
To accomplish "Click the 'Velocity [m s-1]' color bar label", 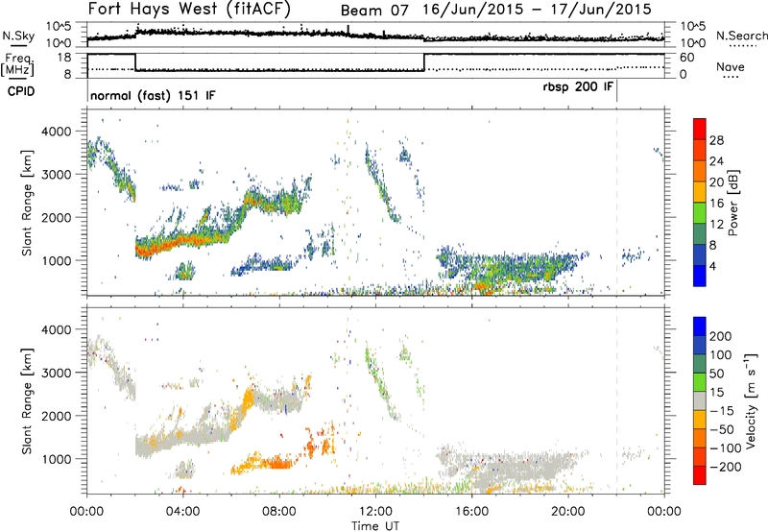I will point(751,400).
